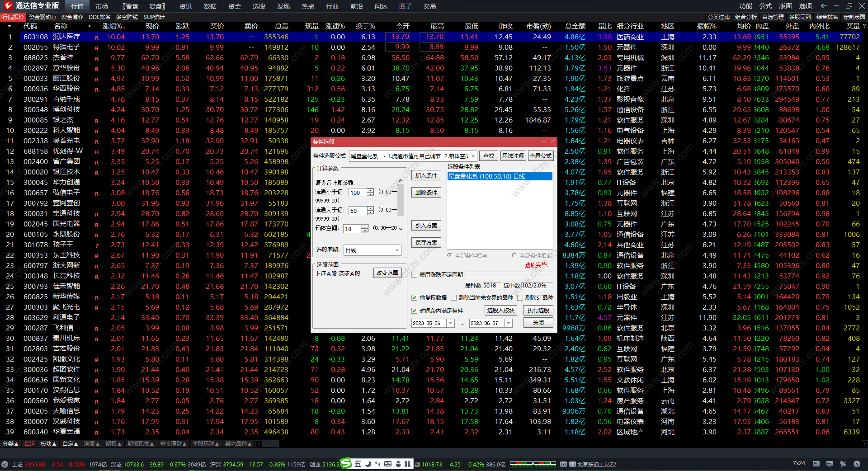
Task: Click the parameter panel vertical scrollbar
Action: pos(401,203)
